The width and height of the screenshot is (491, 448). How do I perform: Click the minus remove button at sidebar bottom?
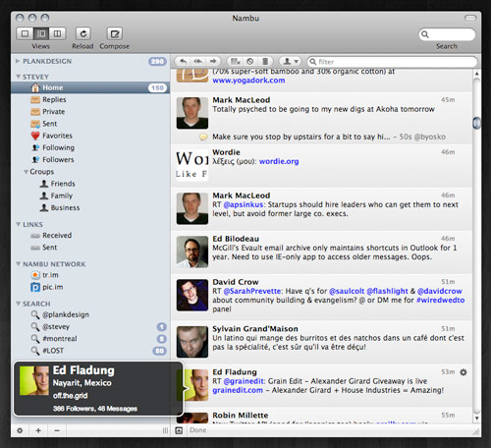(57, 430)
